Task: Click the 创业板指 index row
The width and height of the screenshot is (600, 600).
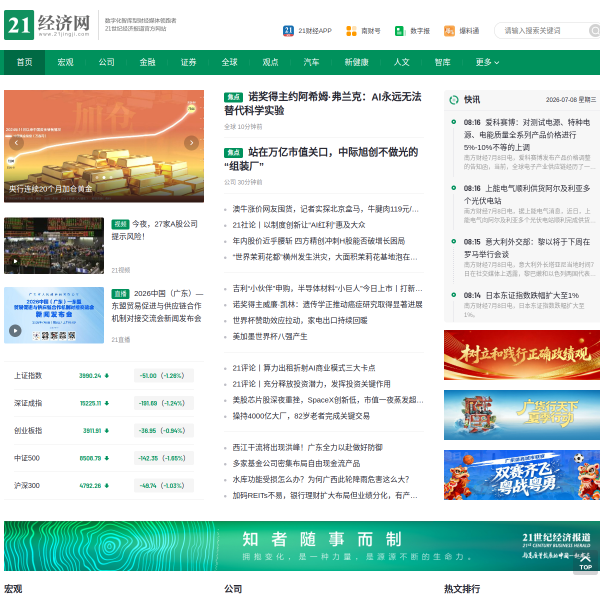Action: click(104, 431)
